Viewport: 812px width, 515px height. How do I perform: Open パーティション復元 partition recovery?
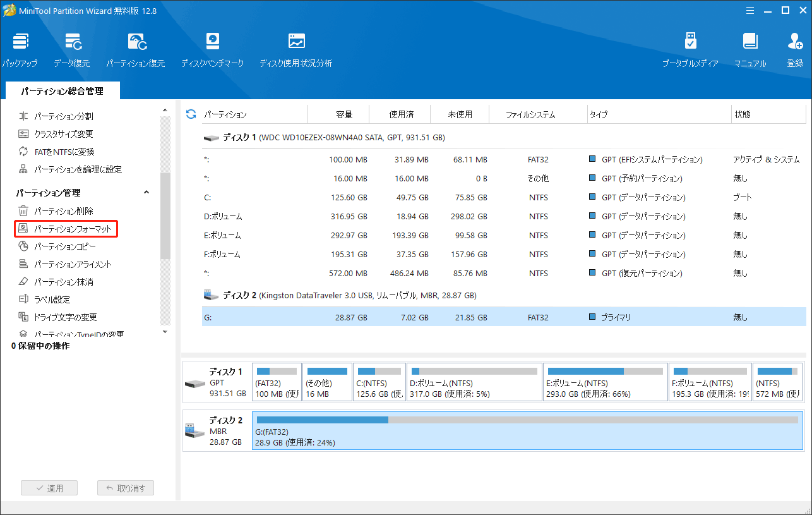[136, 51]
